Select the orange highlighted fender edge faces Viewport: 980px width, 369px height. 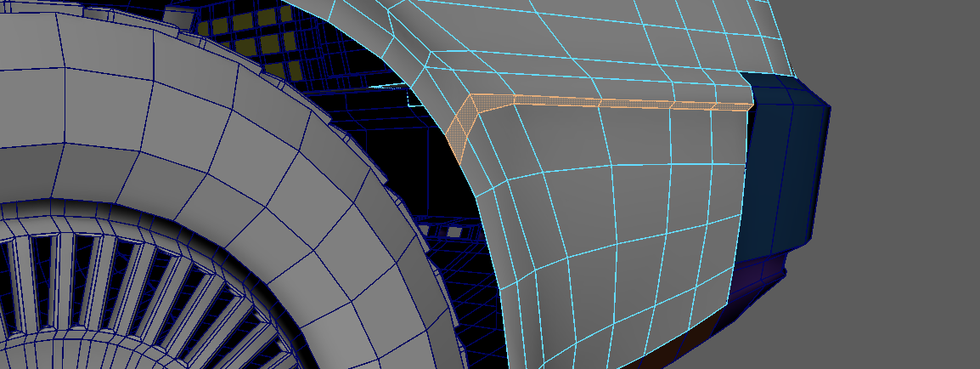click(600, 103)
